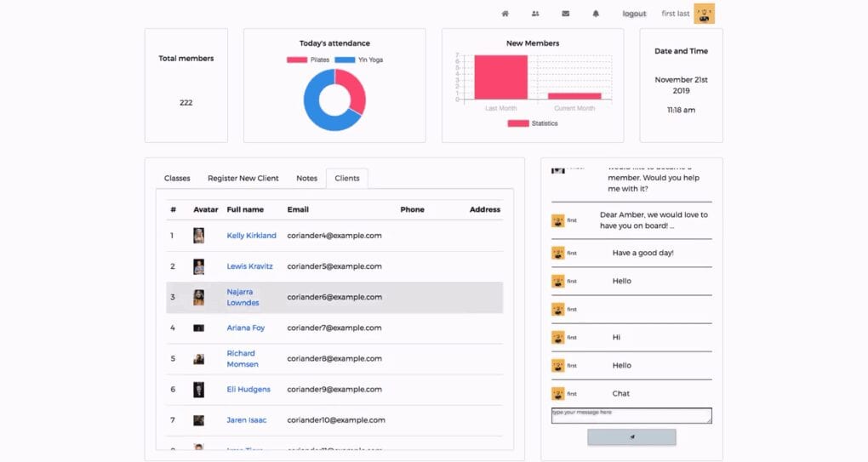Click Eli Hudgens's avatar thumbnail
The image size is (868, 462).
click(x=199, y=390)
